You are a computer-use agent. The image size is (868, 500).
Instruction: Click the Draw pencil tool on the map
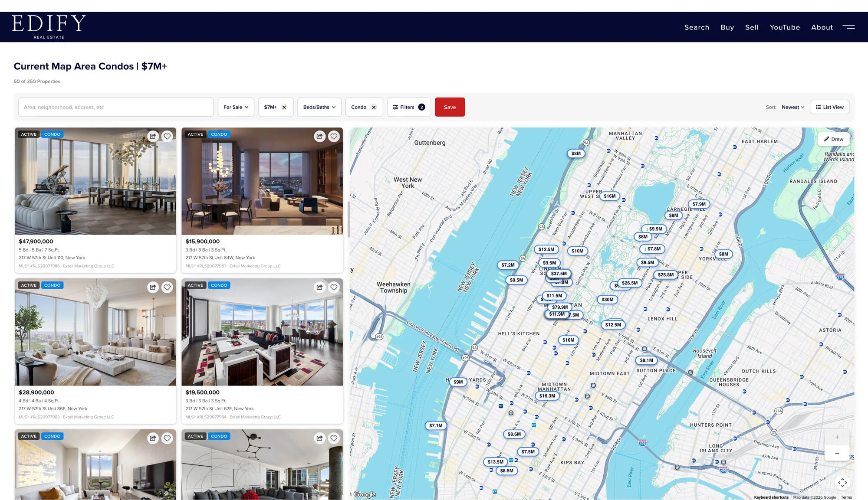(x=834, y=139)
